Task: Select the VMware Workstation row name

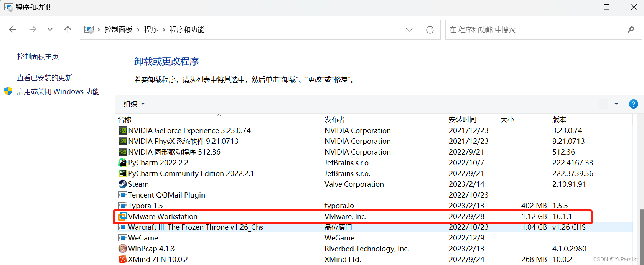Action: (x=163, y=216)
